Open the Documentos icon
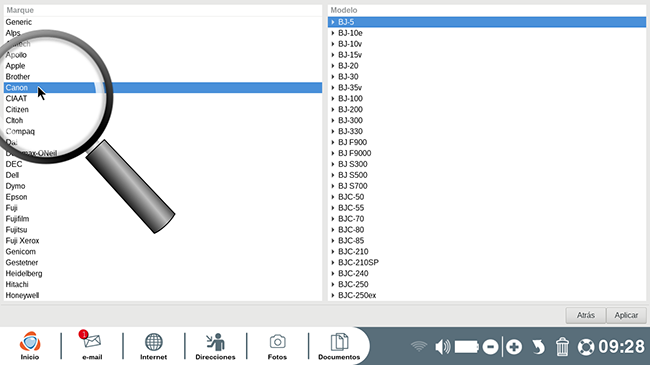The width and height of the screenshot is (650, 365). click(x=339, y=342)
